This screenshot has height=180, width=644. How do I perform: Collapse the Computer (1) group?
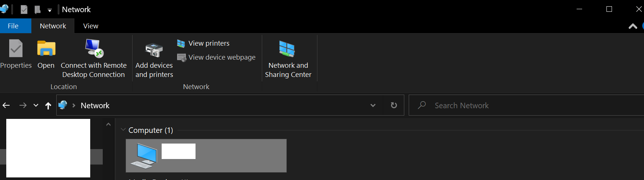click(x=123, y=130)
